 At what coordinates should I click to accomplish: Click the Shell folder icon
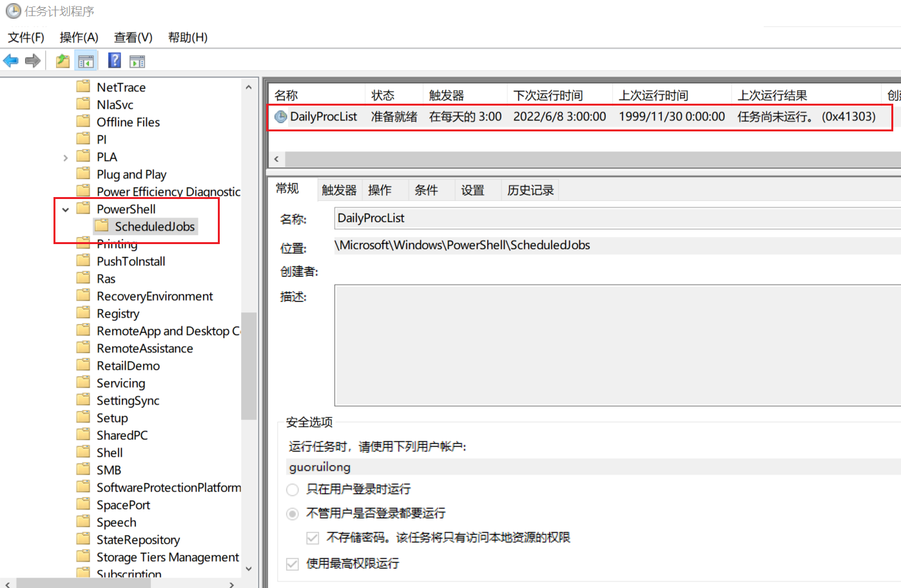pos(83,451)
